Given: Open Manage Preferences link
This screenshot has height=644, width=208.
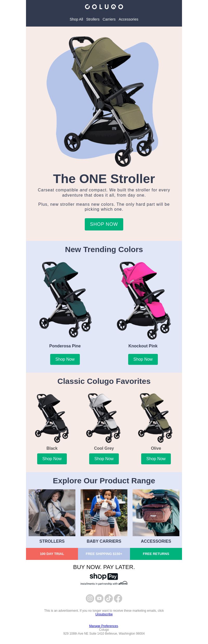Looking at the screenshot, I should (x=103, y=626).
